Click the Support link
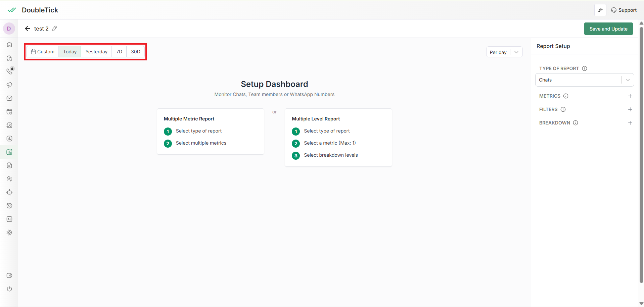Image resolution: width=644 pixels, height=307 pixels. [624, 10]
